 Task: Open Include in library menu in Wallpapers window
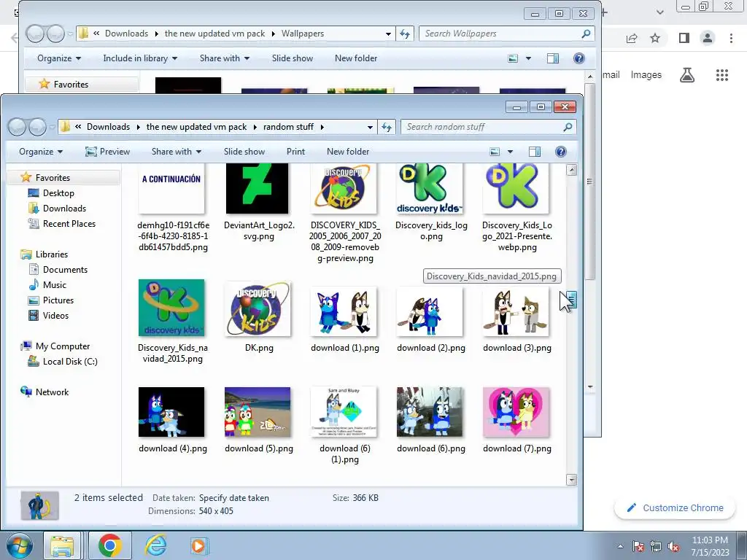click(x=140, y=58)
